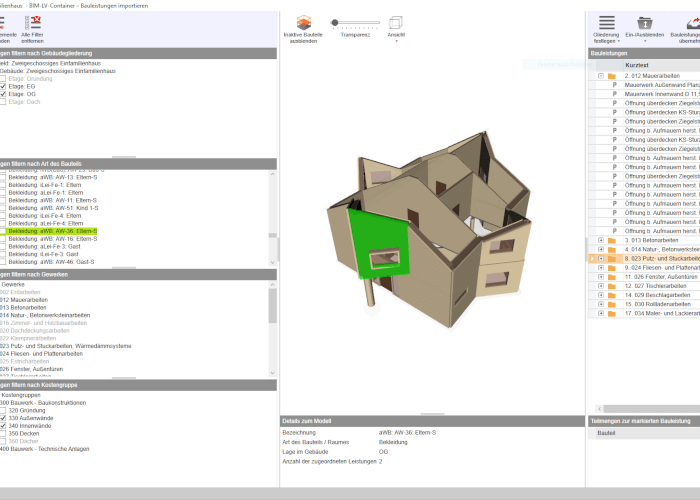This screenshot has width=700, height=500.
Task: Click P icon of Mauerwerk Innenwand row
Action: 615,94
